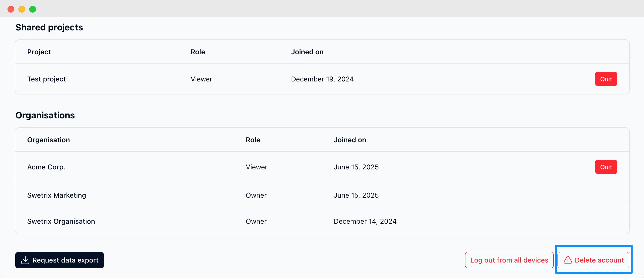Image resolution: width=644 pixels, height=278 pixels.
Task: Click the December 19, 2024 join date
Action: 322,79
